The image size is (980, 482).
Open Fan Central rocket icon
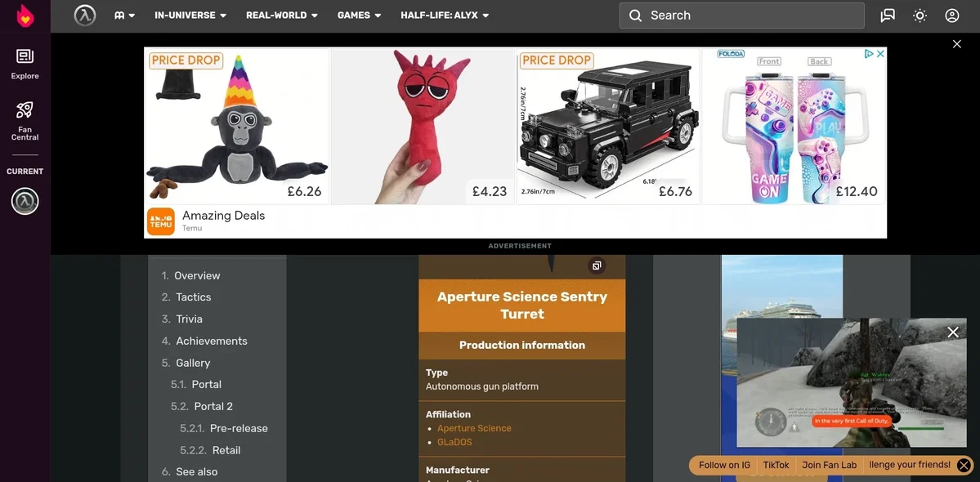coord(25,121)
